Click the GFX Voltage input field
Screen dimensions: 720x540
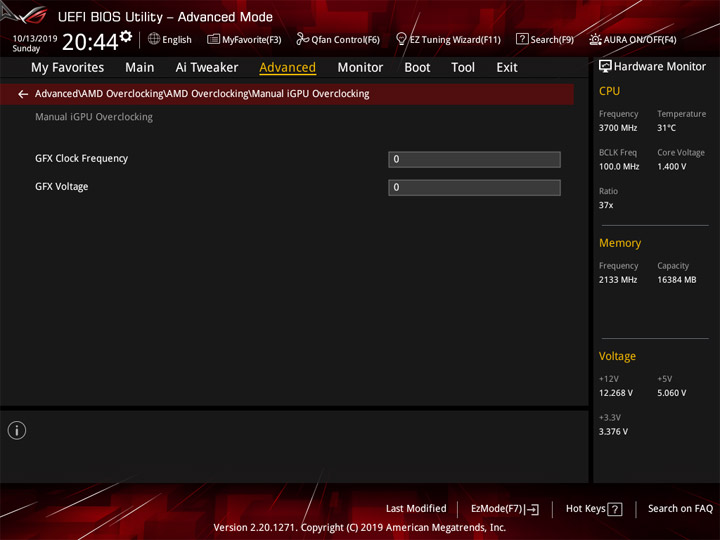point(474,187)
